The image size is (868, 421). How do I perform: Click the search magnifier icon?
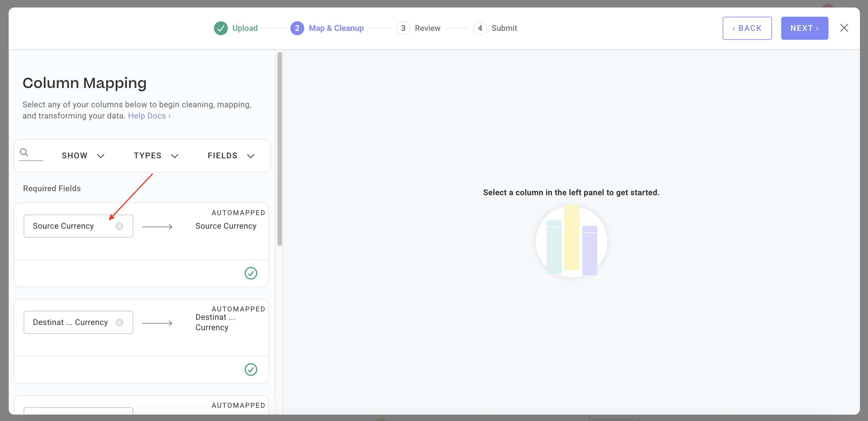[x=24, y=152]
